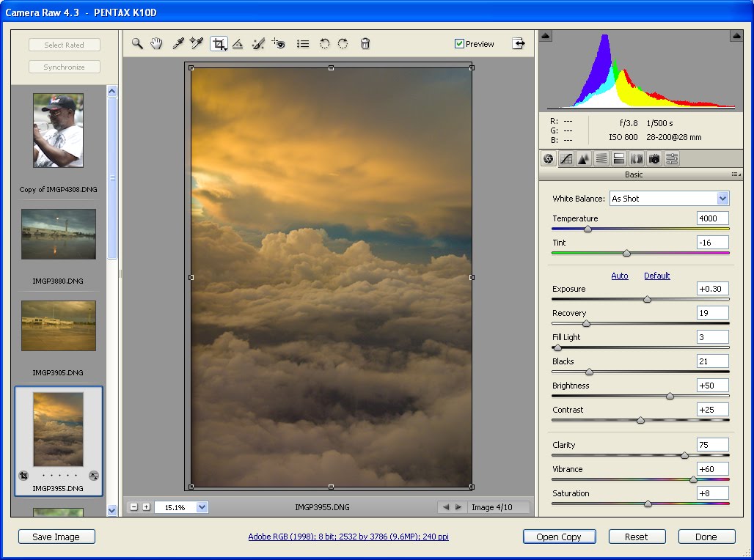
Task: Select the Zoom tool magnifier
Action: 138,44
